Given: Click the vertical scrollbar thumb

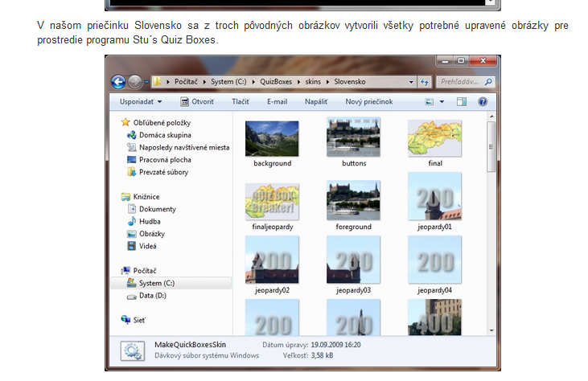Looking at the screenshot, I should (491, 147).
